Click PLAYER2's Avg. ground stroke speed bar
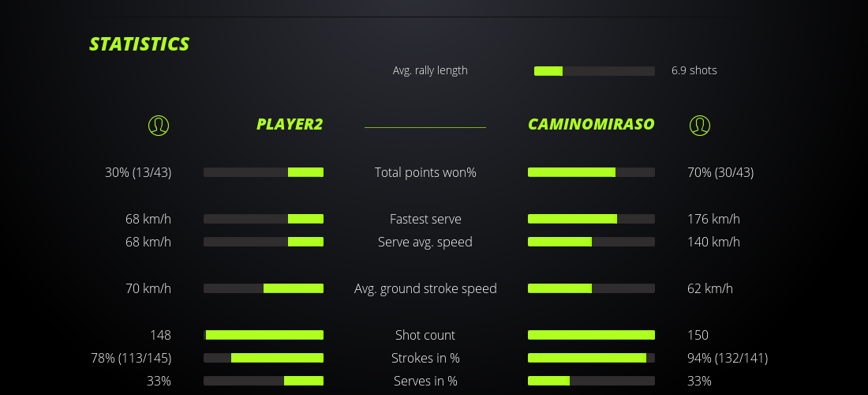Viewport: 868px width, 395px height. coord(264,288)
